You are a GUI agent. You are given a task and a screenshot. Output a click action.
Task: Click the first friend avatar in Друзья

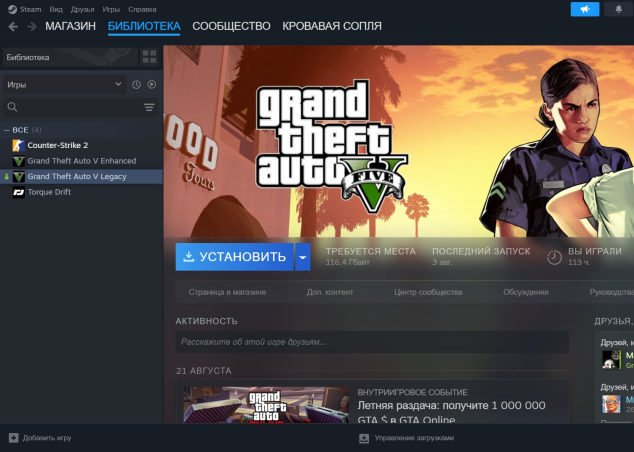[611, 359]
